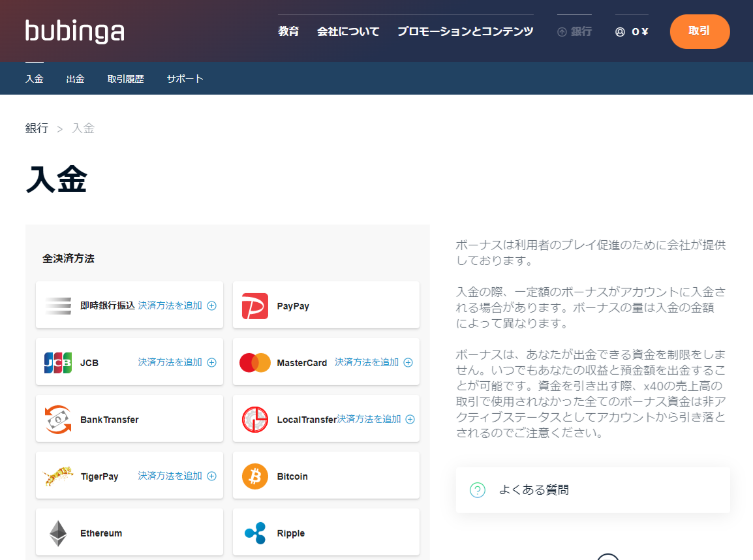Click the 銀行 breadcrumb link
753x560 pixels.
click(37, 128)
